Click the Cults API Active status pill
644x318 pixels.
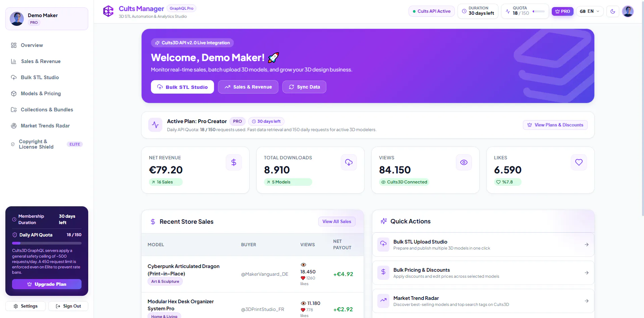[432, 11]
